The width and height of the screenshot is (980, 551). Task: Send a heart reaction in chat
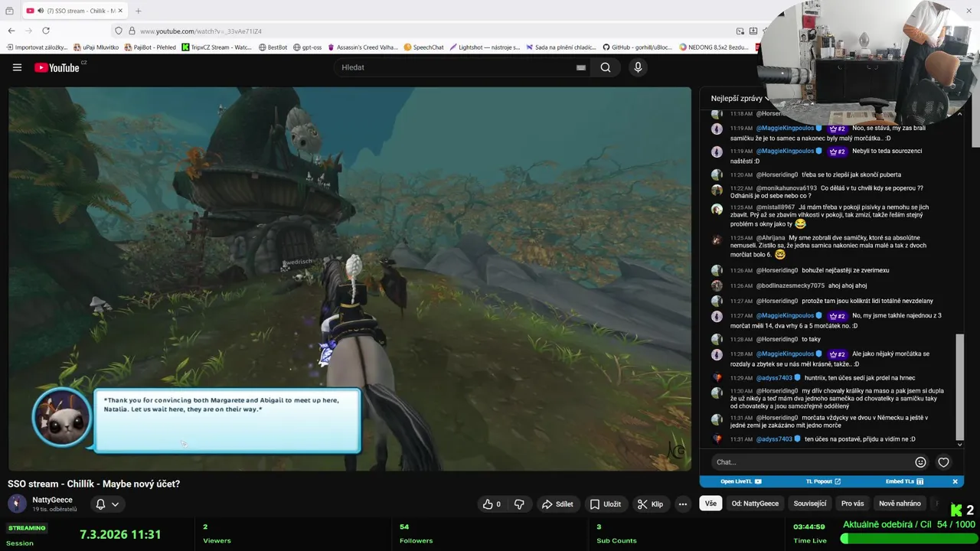[943, 462]
